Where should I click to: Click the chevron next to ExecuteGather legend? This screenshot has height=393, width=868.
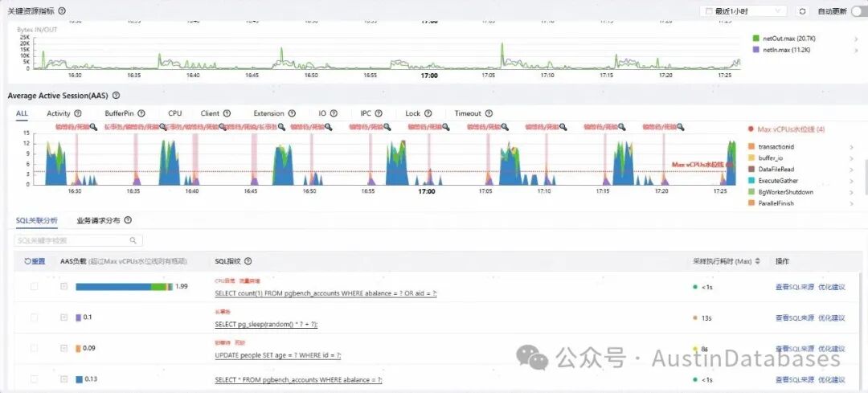coord(851,181)
